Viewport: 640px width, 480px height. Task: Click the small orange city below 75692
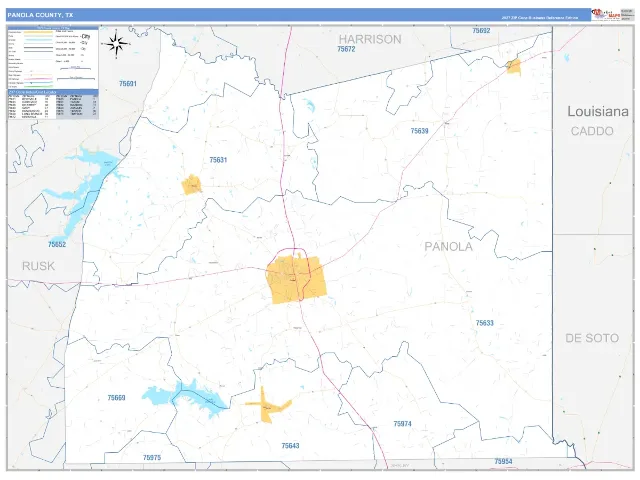(x=514, y=67)
